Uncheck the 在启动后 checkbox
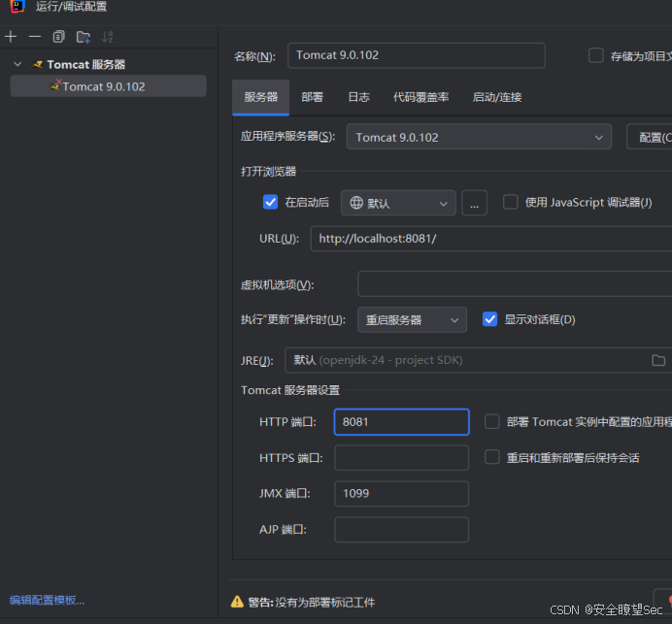The width and height of the screenshot is (672, 624). tap(270, 202)
